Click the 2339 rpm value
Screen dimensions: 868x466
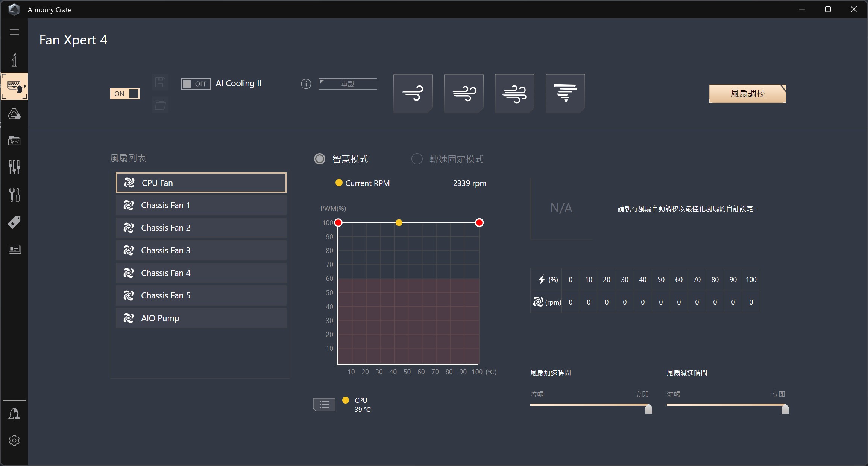tap(469, 183)
